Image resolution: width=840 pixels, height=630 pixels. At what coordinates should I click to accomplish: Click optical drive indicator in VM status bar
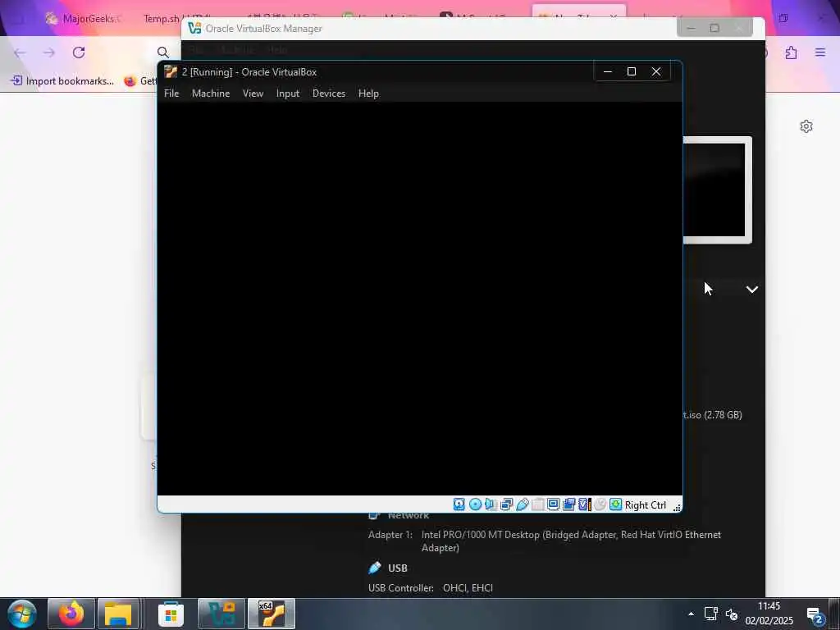[475, 504]
